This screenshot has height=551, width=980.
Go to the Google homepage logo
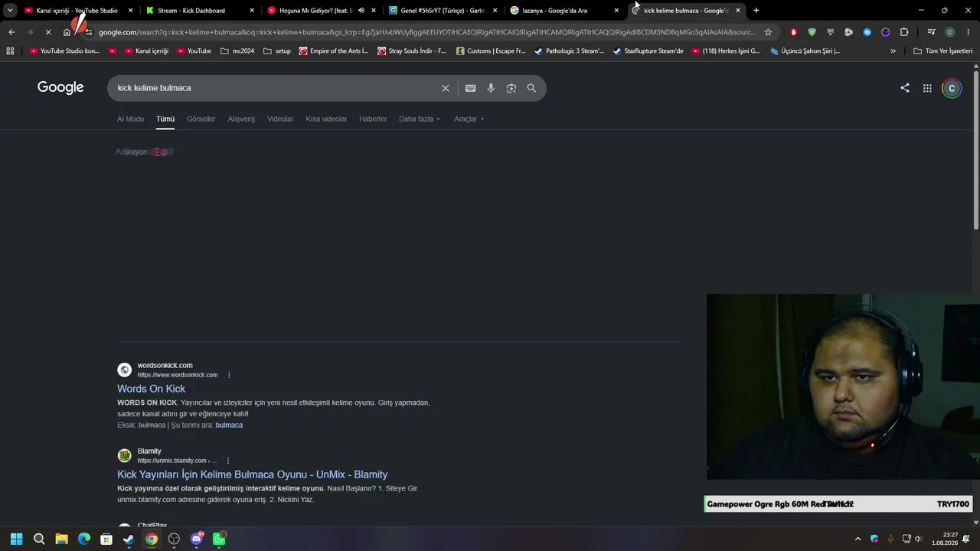click(60, 87)
